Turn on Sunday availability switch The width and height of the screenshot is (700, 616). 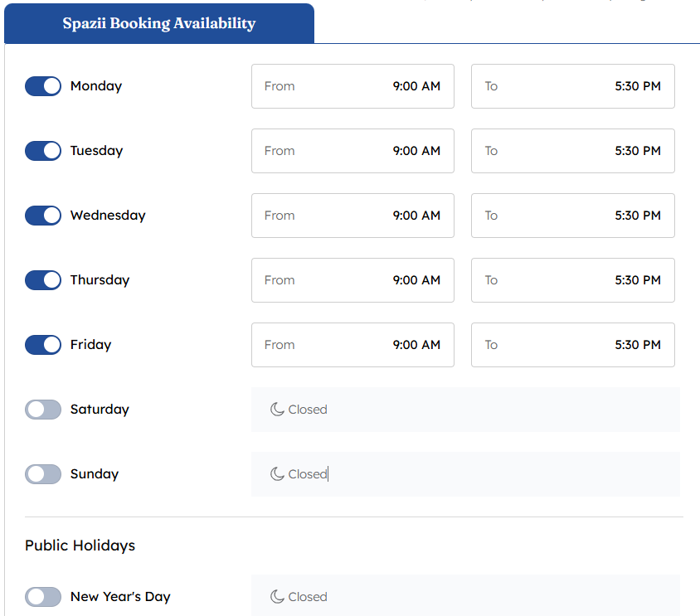tap(43, 474)
